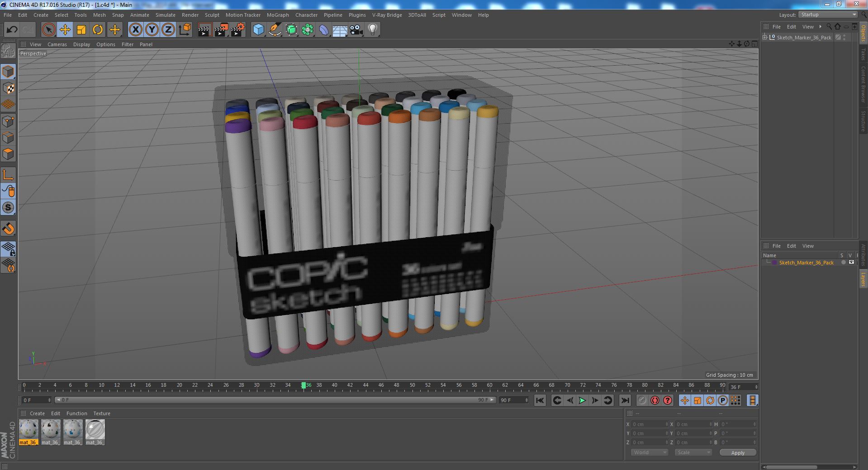Toggle Sketch_Marker_36_Pack layer visibility icon

[851, 263]
